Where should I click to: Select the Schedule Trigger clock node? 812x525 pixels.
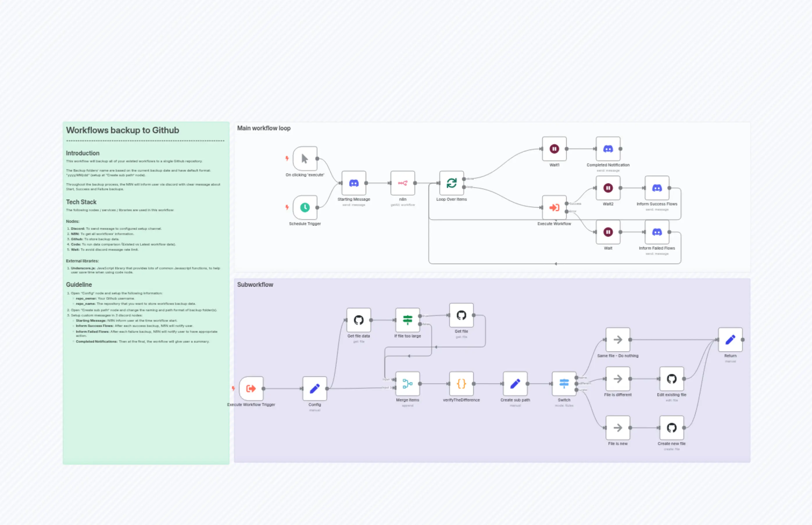(305, 207)
